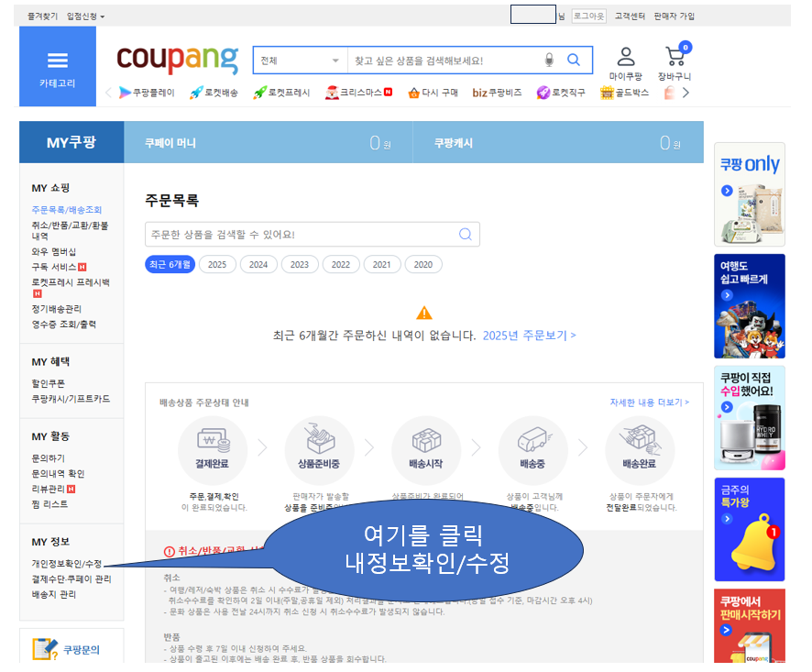Open 구독 서비스 link
This screenshot has width=812, height=672.
[x=59, y=267]
